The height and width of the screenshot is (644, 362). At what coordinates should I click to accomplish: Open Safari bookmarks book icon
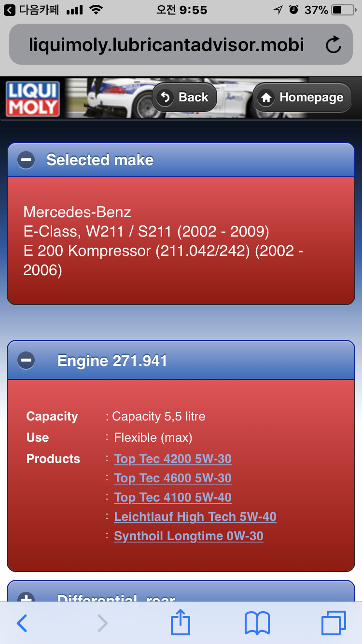tap(257, 623)
